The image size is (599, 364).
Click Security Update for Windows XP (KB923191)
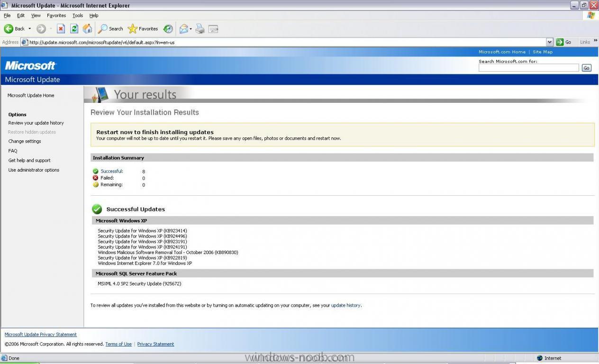click(x=143, y=242)
